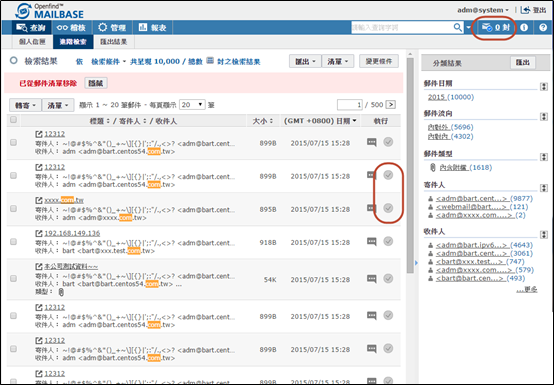Sort by the 大小 column header

pos(263,121)
